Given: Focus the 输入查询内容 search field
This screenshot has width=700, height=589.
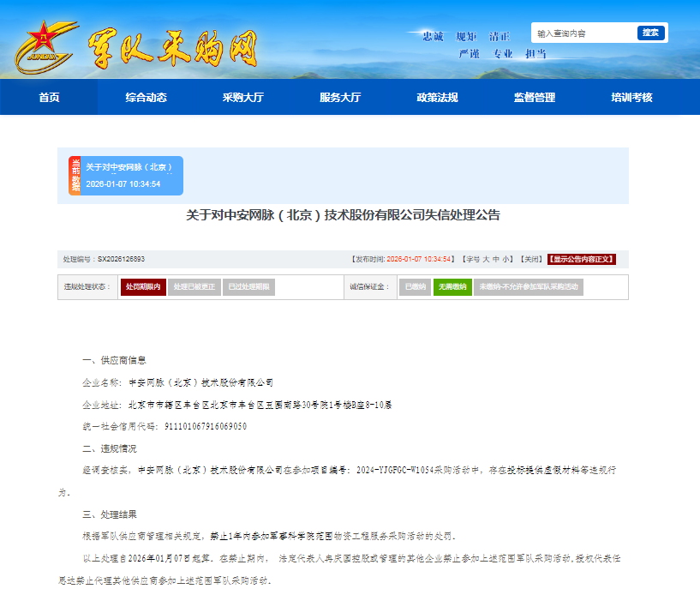Looking at the screenshot, I should (584, 33).
